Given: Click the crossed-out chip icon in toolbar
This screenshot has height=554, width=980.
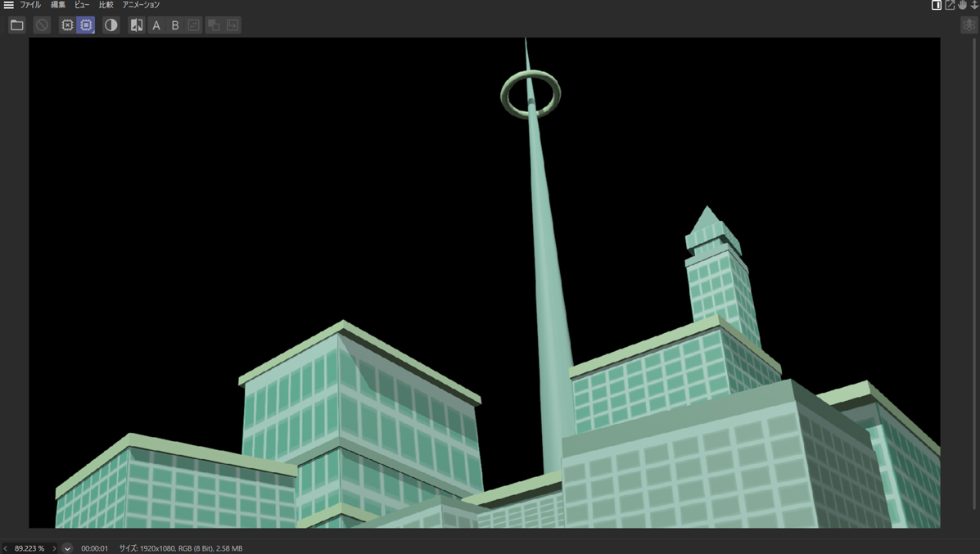Looking at the screenshot, I should tap(67, 25).
